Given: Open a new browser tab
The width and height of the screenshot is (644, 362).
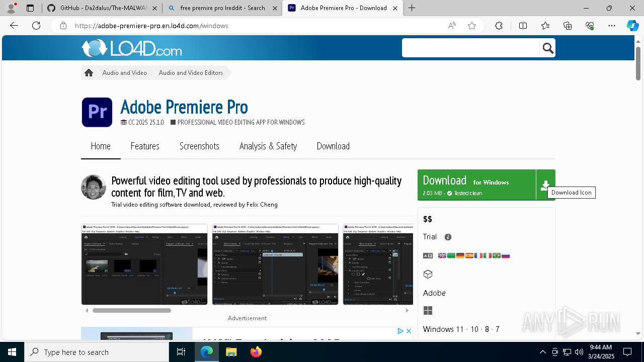Looking at the screenshot, I should pyautogui.click(x=412, y=8).
